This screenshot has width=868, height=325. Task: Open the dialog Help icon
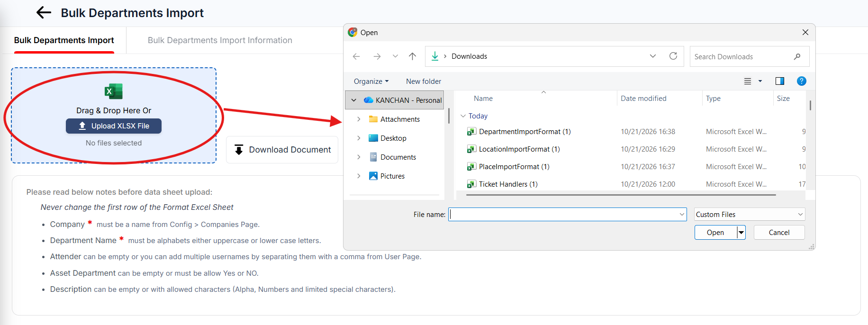click(802, 81)
